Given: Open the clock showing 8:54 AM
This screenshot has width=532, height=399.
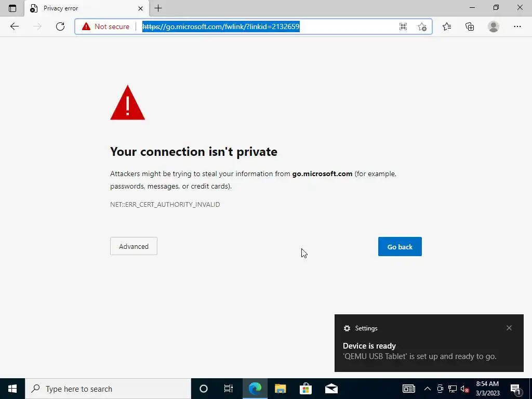Looking at the screenshot, I should pyautogui.click(x=487, y=389).
